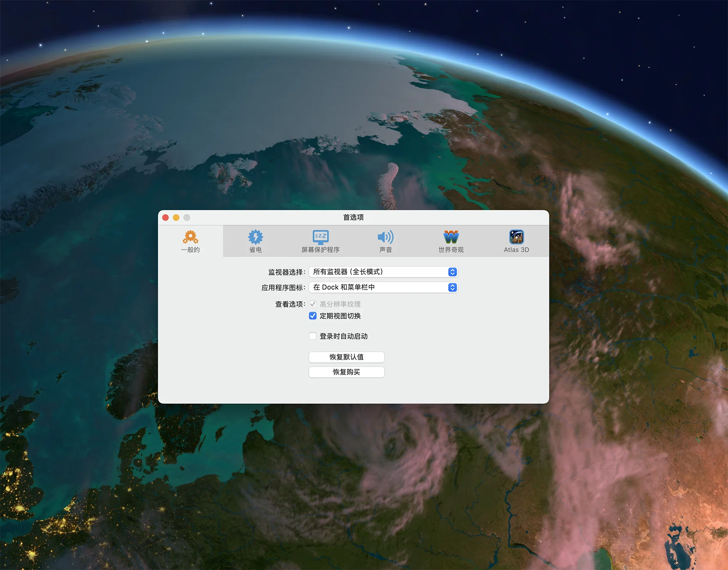Switch to the 省电 power saving tab
The width and height of the screenshot is (728, 570).
point(256,241)
